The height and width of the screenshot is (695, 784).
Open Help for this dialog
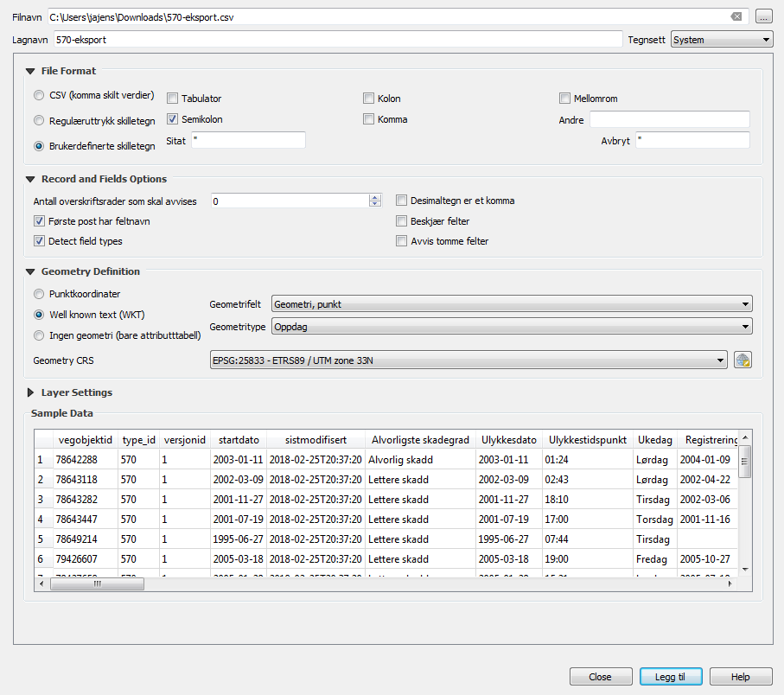point(741,677)
